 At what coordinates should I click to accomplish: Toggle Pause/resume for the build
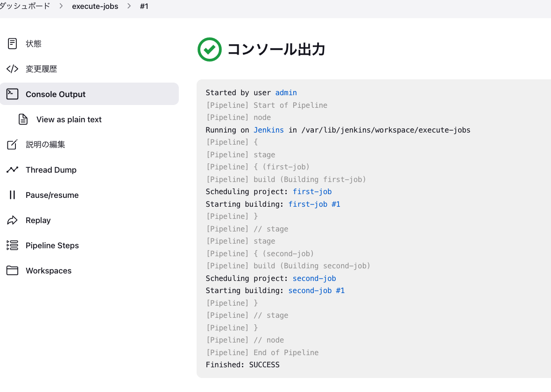[13, 195]
